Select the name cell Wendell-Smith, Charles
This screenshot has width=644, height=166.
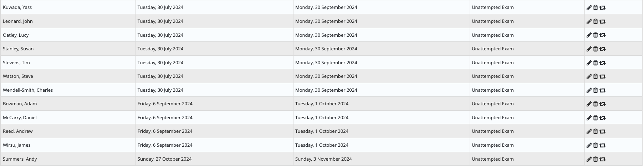pyautogui.click(x=28, y=90)
